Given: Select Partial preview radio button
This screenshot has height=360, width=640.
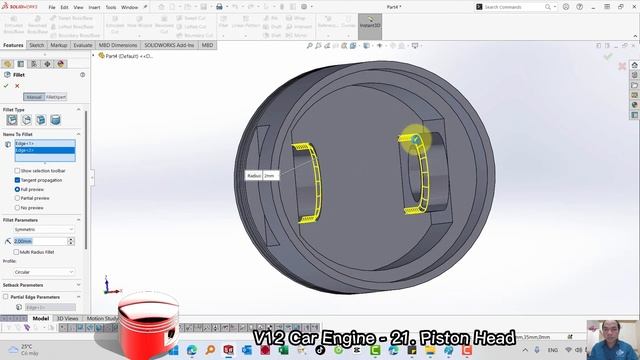Looking at the screenshot, I should 17,198.
